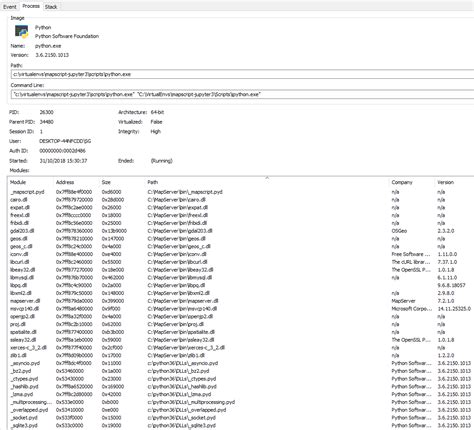The image size is (474, 430).
Task: Click the PID value 26300
Action: pos(46,112)
